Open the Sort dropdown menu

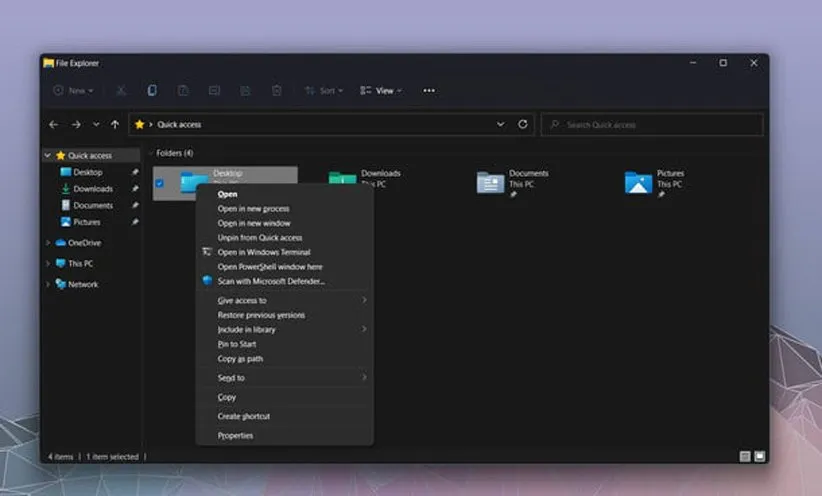coord(323,90)
